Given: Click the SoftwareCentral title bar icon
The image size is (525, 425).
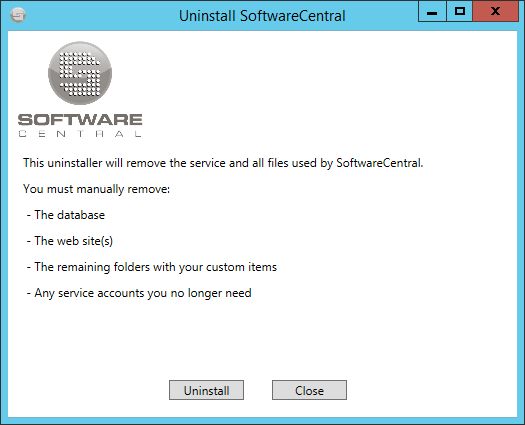Looking at the screenshot, I should 18,15.
